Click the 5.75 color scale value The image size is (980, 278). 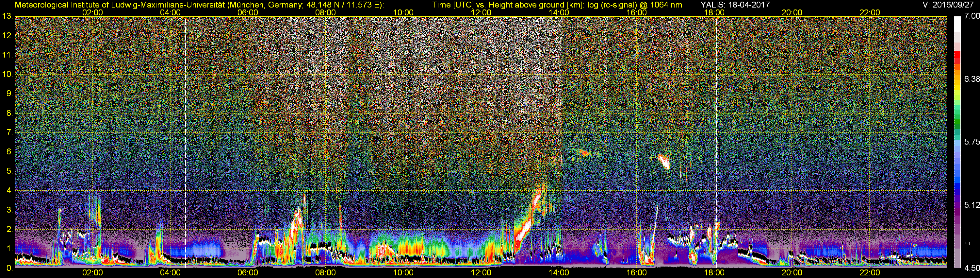(972, 142)
